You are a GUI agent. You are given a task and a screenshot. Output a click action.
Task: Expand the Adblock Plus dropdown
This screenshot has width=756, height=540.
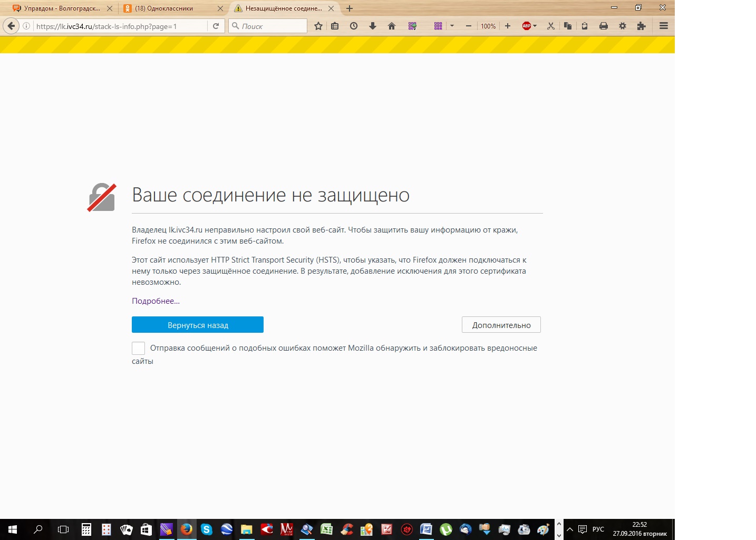pos(535,26)
